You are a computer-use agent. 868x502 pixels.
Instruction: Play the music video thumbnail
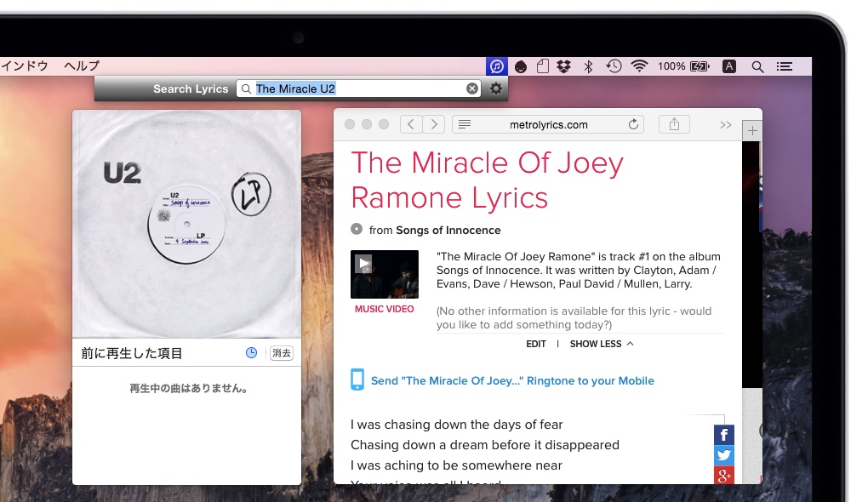pyautogui.click(x=384, y=274)
